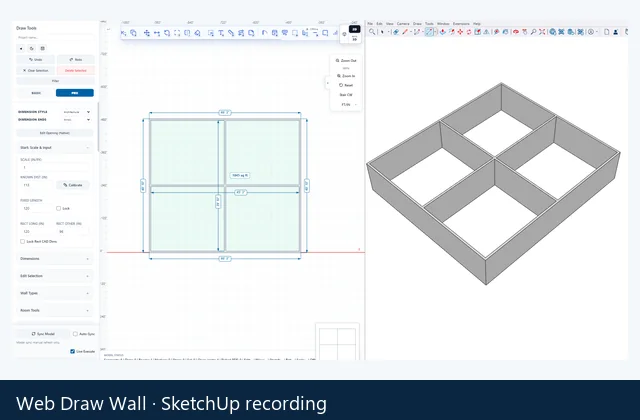Click the Orbit tool in SketchUp toolbar

[516, 32]
